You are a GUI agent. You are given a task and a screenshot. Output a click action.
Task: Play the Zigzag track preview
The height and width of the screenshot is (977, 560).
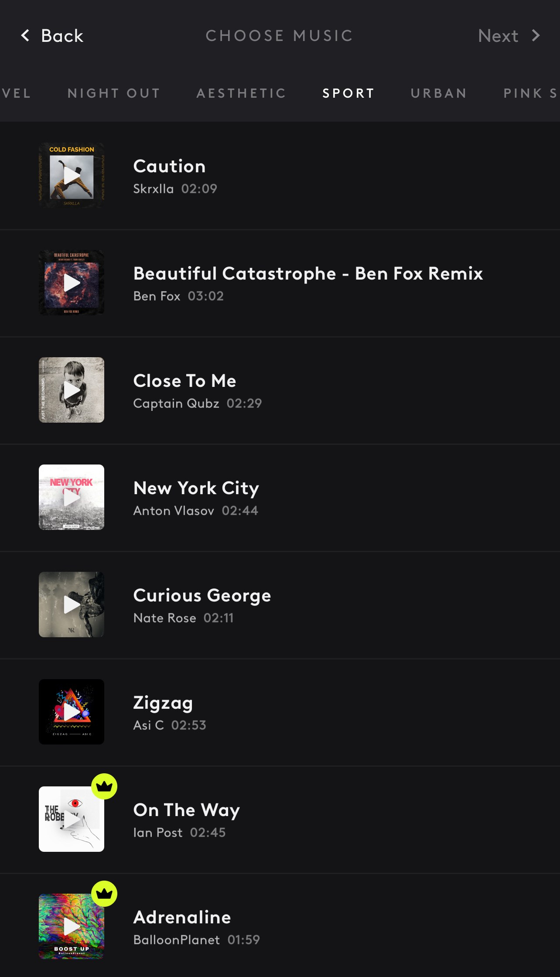(x=72, y=712)
